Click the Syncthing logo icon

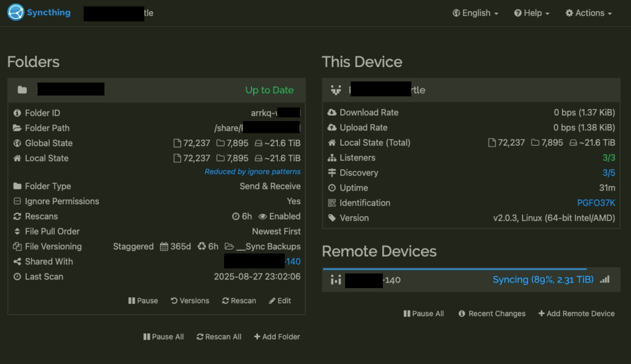pyautogui.click(x=16, y=12)
